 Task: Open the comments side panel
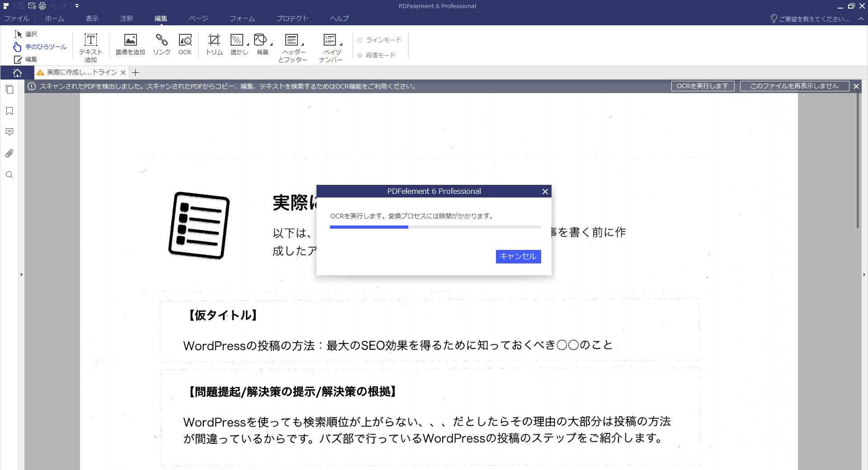point(9,132)
